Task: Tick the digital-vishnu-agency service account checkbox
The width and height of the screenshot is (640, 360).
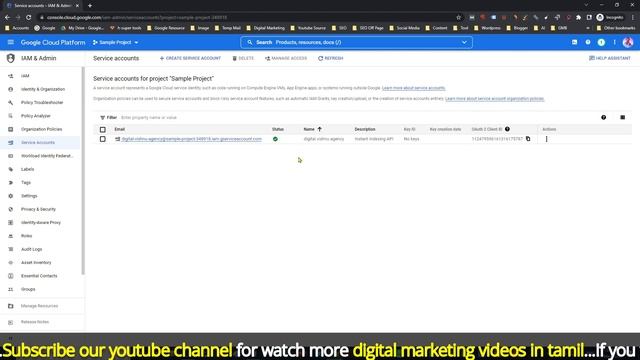Action: [102, 139]
